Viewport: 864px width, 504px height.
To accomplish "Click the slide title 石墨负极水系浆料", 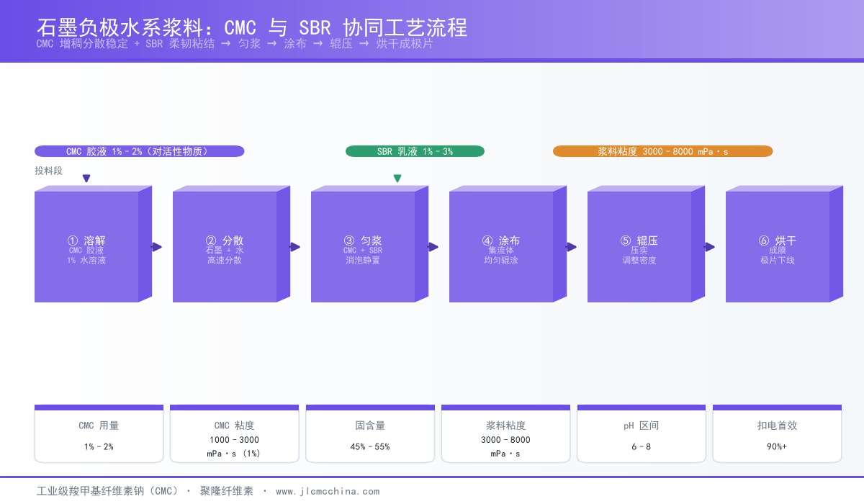I will pyautogui.click(x=252, y=27).
